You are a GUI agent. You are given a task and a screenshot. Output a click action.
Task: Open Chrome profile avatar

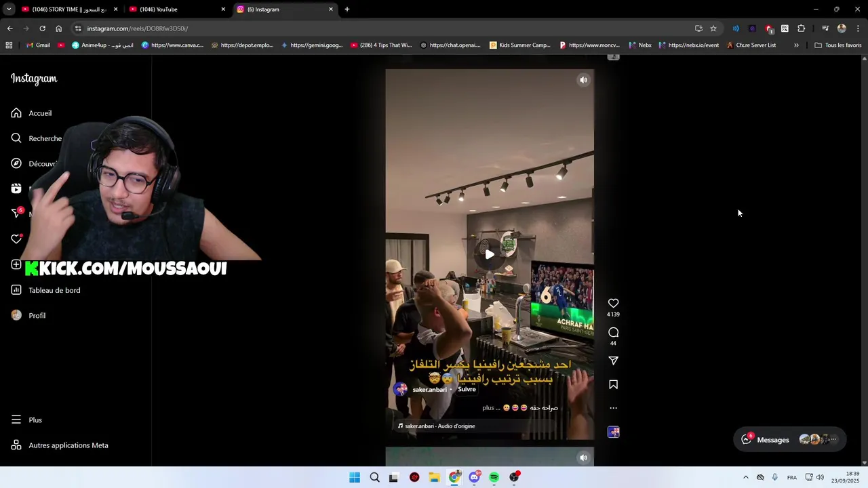click(842, 28)
